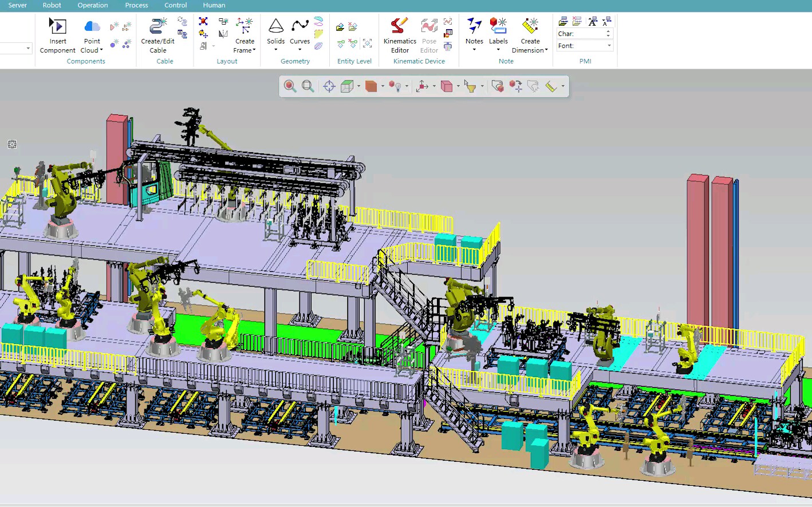Click the open PMI folder icon
This screenshot has height=507, width=812.
[x=563, y=21]
